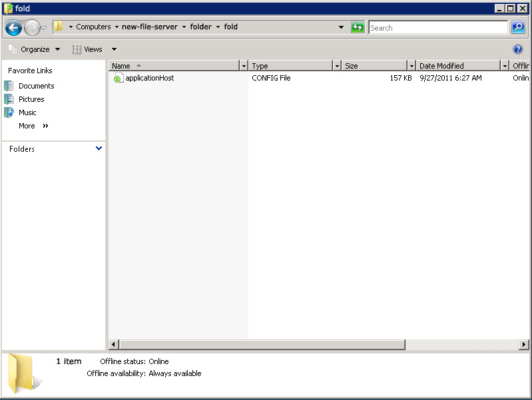Expand the new-file-server breadcrumb arrow
Screen dimensions: 532x400
coord(184,27)
